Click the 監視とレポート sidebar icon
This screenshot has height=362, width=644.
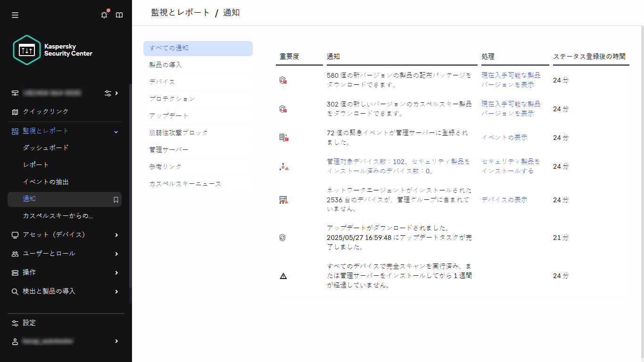(15, 132)
